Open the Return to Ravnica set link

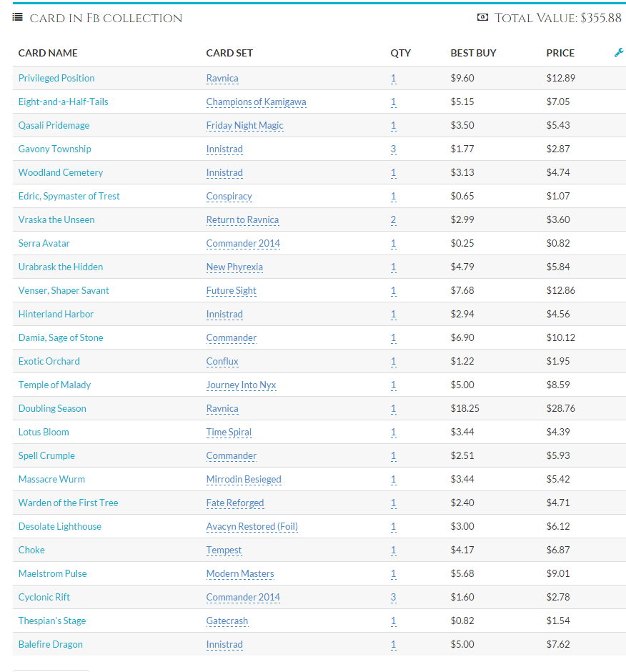coord(242,220)
